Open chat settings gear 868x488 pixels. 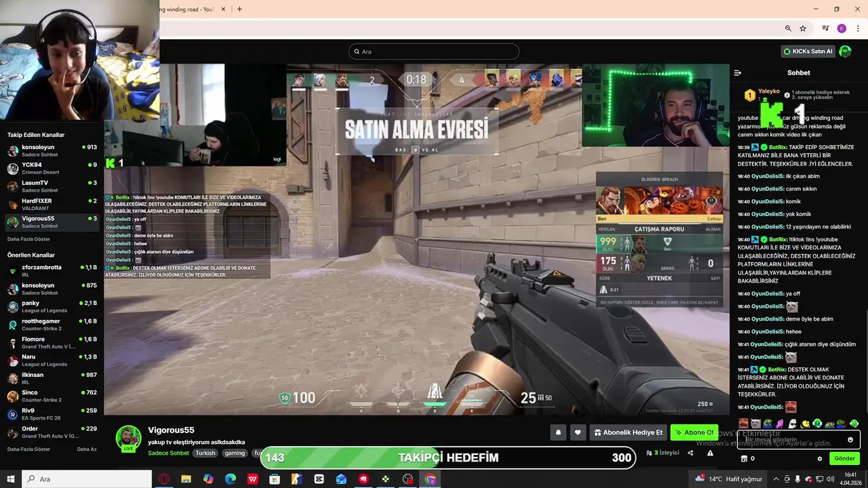coord(820,459)
